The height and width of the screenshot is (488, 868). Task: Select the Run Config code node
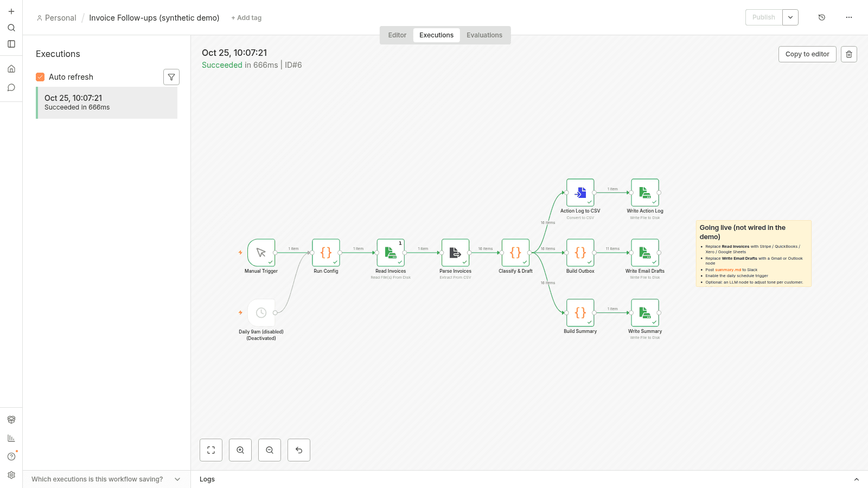coord(326,253)
